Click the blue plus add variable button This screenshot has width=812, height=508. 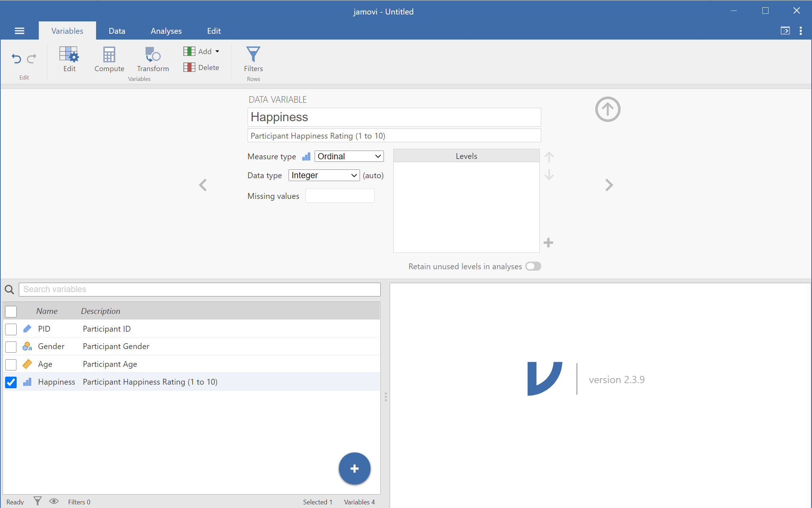[x=354, y=468]
